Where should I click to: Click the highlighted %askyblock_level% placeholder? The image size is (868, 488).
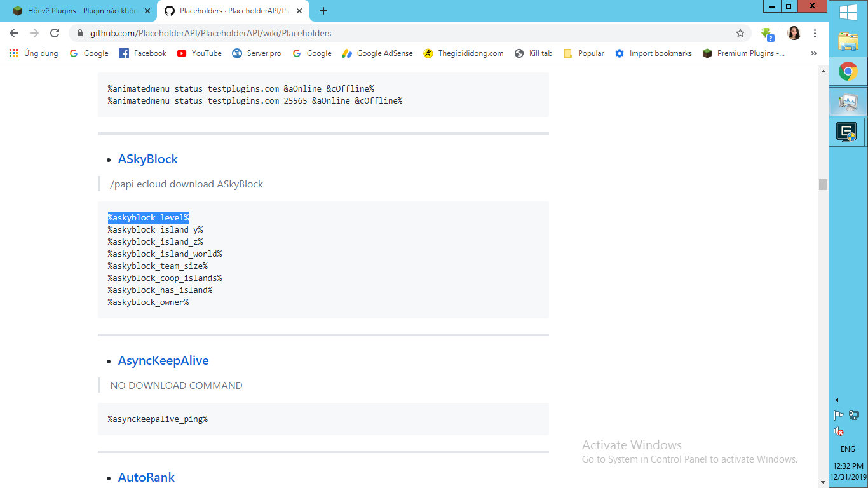pyautogui.click(x=148, y=217)
